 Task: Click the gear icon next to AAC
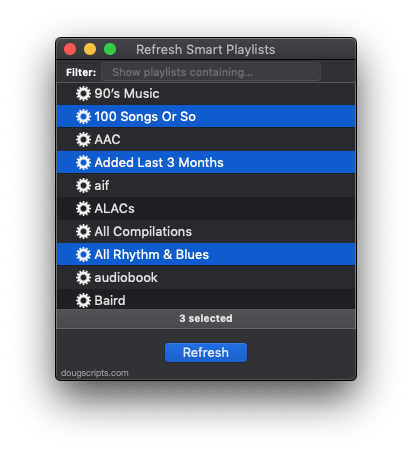[83, 140]
